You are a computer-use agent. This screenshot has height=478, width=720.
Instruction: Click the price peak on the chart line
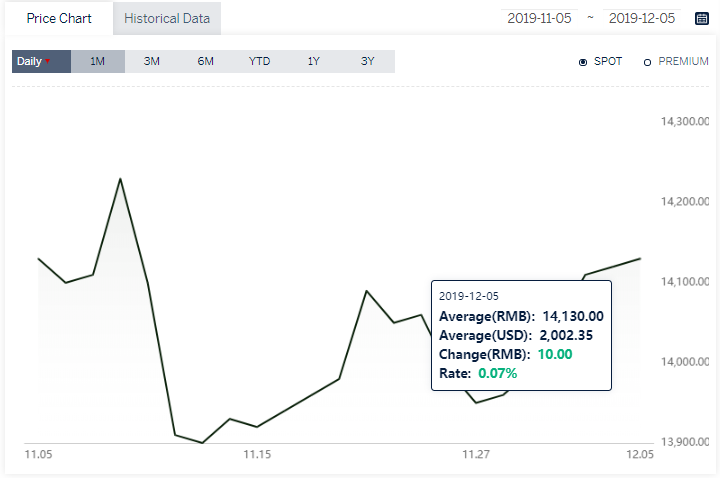pyautogui.click(x=120, y=179)
